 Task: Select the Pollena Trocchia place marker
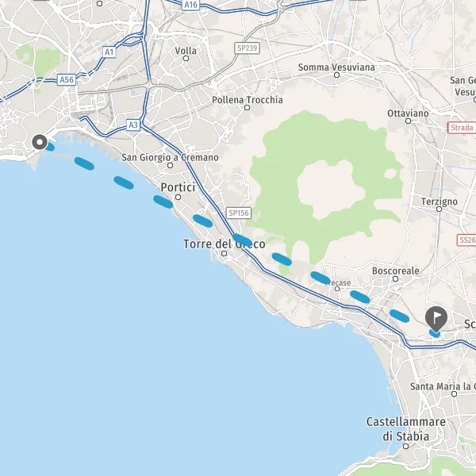[x=247, y=107]
